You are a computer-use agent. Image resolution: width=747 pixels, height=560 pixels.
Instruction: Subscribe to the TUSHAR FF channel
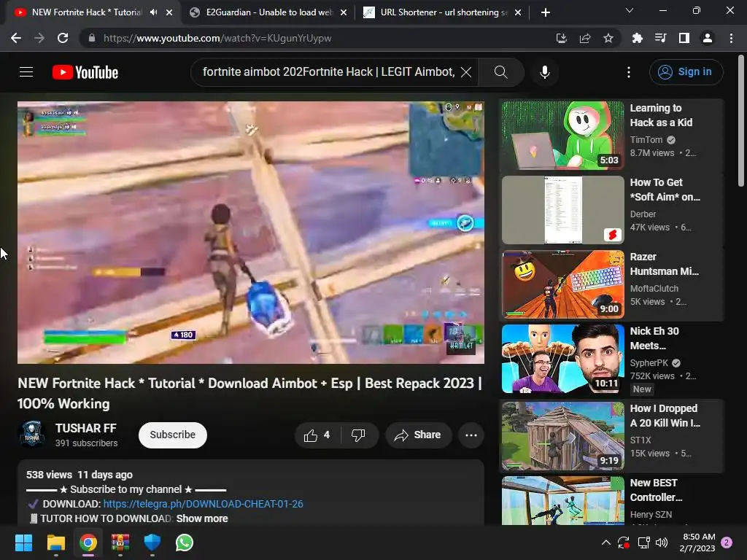[x=172, y=435]
